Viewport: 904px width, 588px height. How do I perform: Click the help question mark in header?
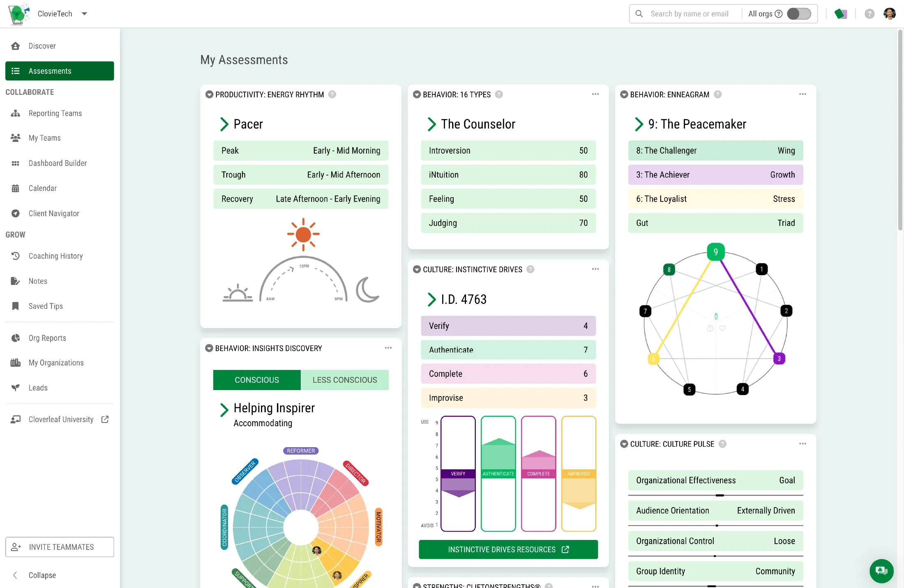click(x=869, y=14)
